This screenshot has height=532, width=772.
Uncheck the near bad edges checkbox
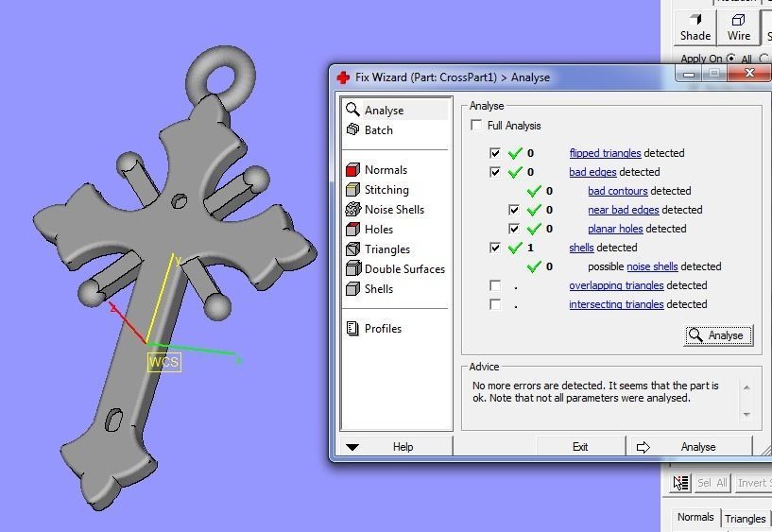[x=513, y=210]
